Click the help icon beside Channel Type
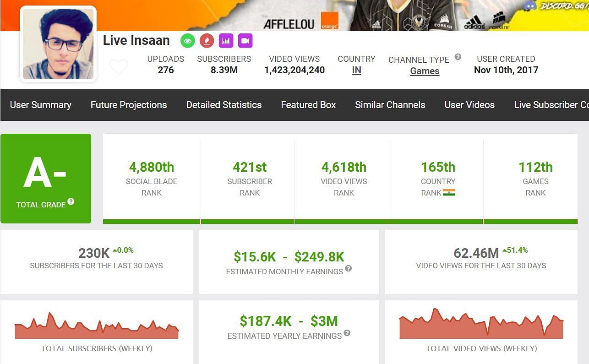Image resolution: width=589 pixels, height=364 pixels. pos(458,57)
